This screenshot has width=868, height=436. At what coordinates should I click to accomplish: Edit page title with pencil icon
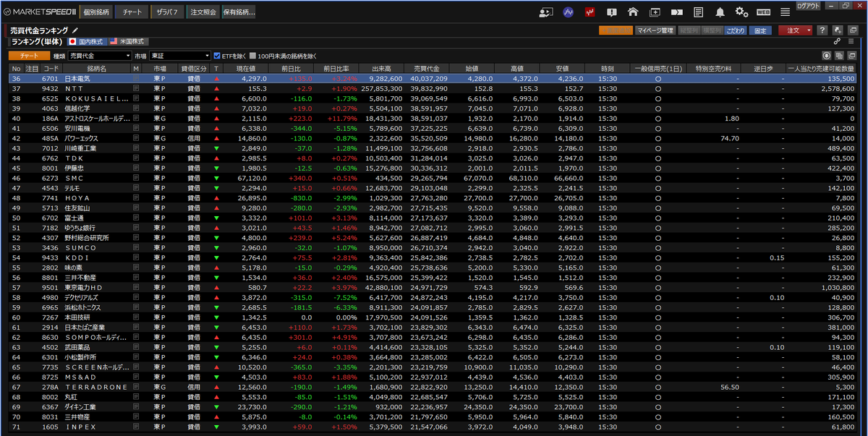[75, 30]
